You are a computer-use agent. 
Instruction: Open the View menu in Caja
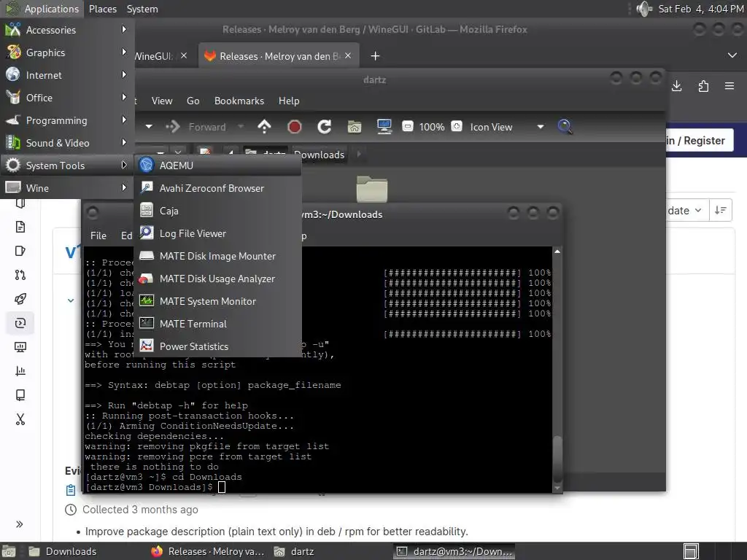[161, 101]
